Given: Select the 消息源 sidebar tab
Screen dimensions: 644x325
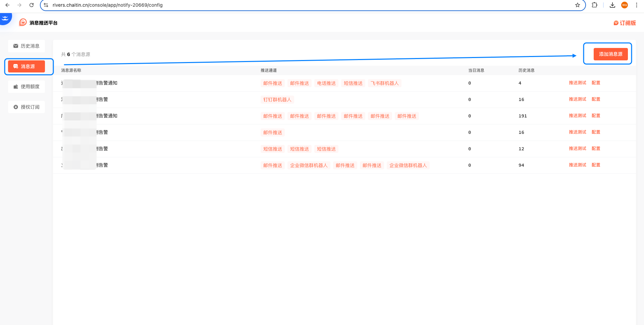Looking at the screenshot, I should pos(26,66).
